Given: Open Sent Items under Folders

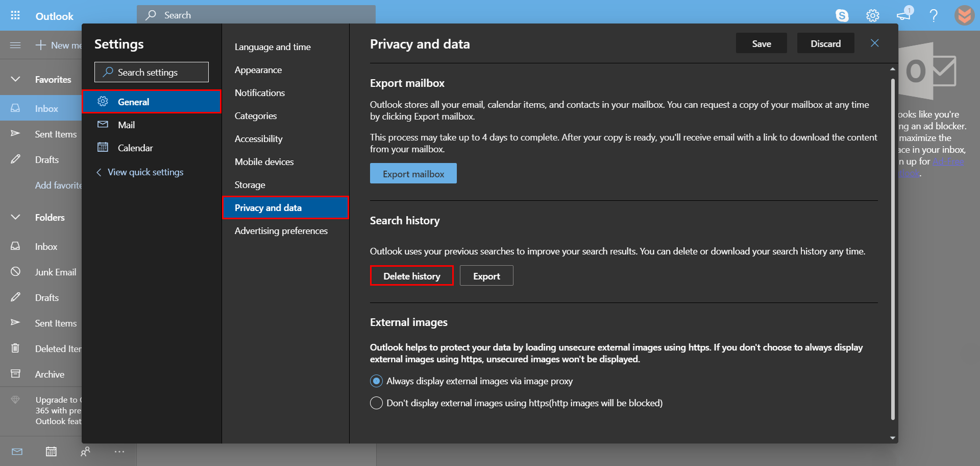Looking at the screenshot, I should pos(41,323).
